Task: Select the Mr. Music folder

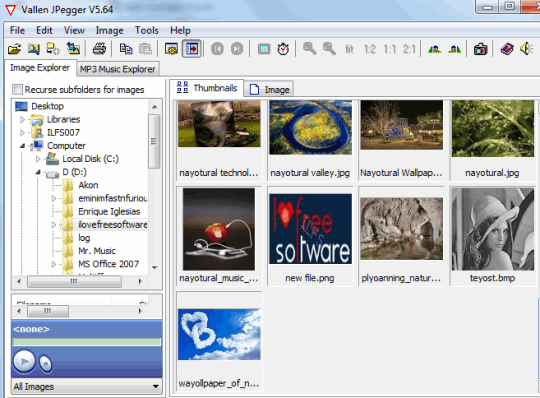Action: 97,251
